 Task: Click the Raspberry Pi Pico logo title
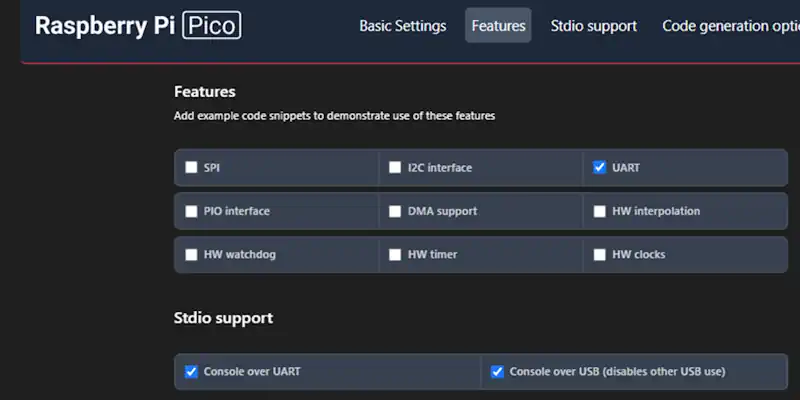138,26
